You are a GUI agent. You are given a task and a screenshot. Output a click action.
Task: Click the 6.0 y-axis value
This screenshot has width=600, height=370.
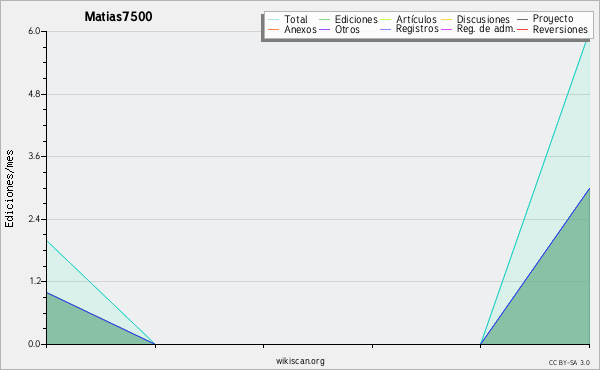click(34, 31)
